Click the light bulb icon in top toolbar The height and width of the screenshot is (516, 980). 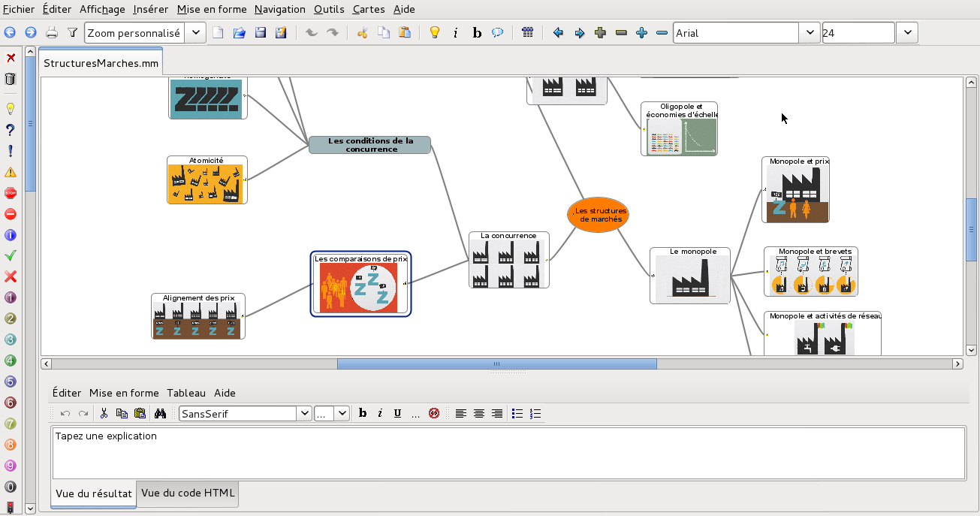434,32
